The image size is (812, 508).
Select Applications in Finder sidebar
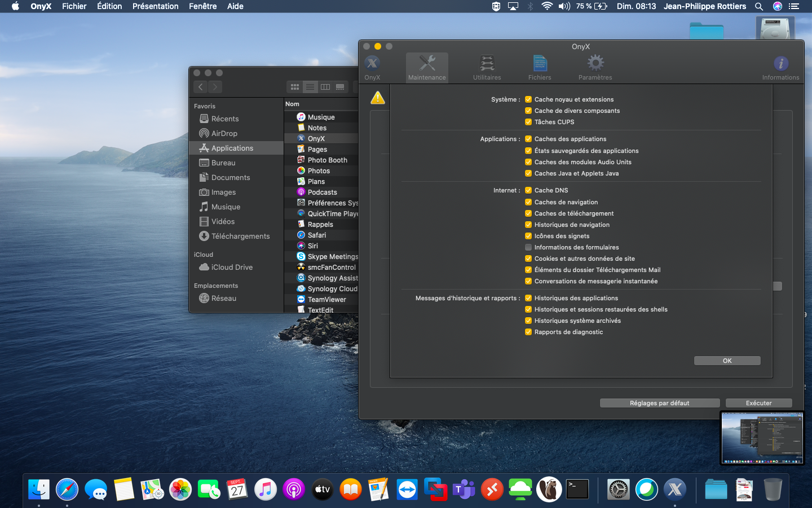coord(232,148)
